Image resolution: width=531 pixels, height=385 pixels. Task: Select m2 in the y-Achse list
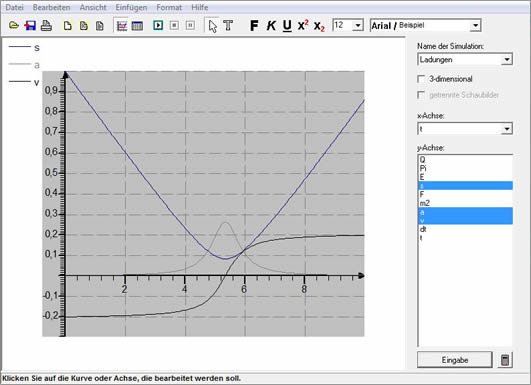click(465, 203)
